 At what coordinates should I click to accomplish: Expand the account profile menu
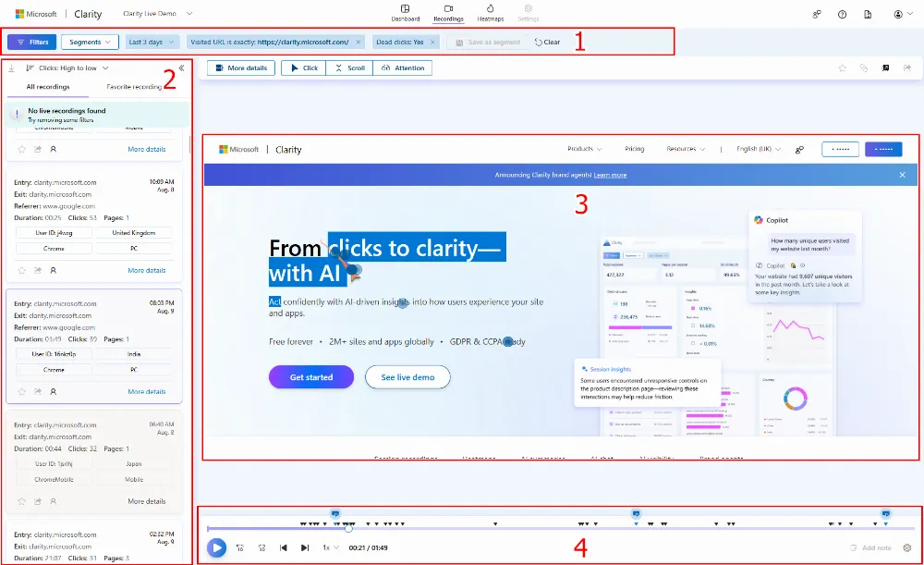click(x=906, y=14)
